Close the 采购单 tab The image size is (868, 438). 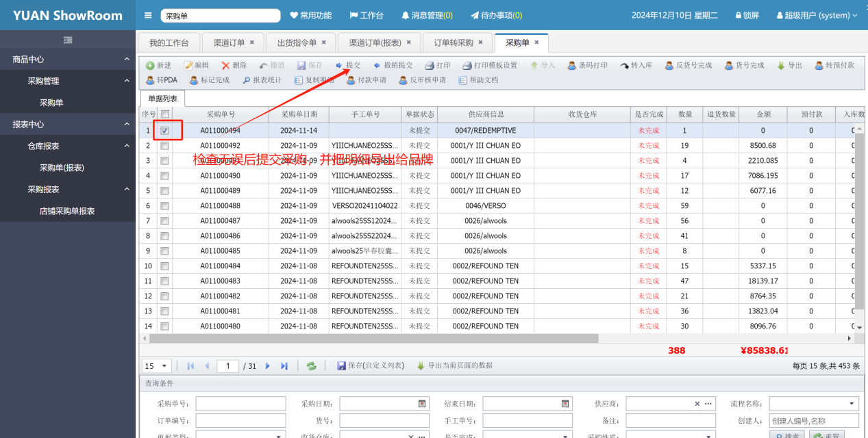[x=537, y=42]
